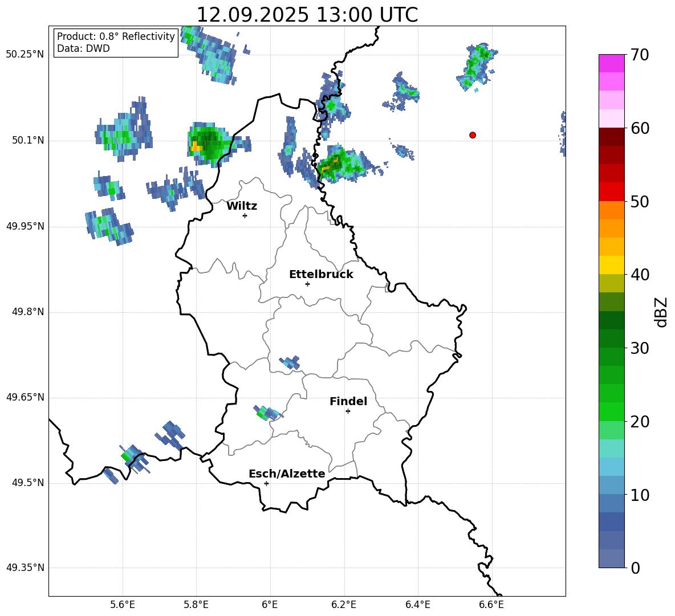Click the 6.2°E longitude label

[344, 605]
